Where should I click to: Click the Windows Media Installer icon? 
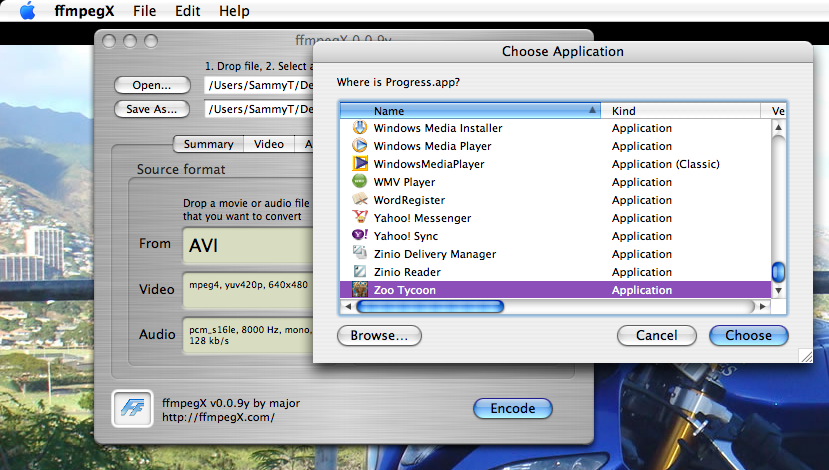360,127
